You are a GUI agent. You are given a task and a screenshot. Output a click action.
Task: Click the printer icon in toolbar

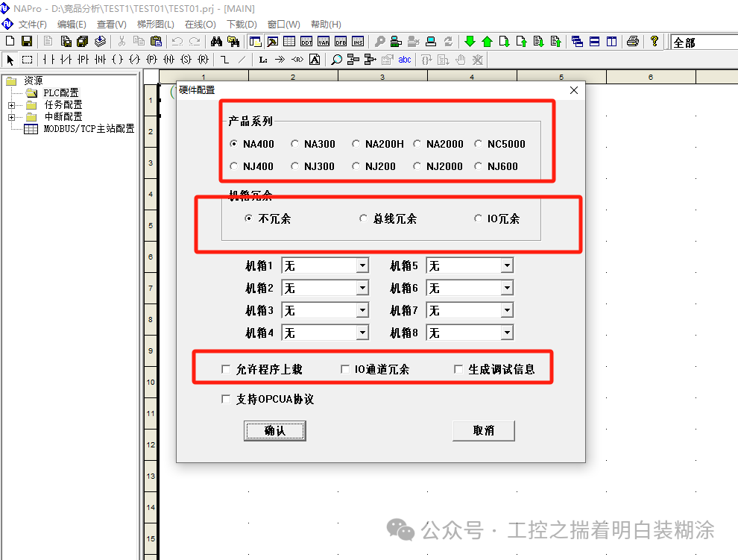click(x=633, y=42)
